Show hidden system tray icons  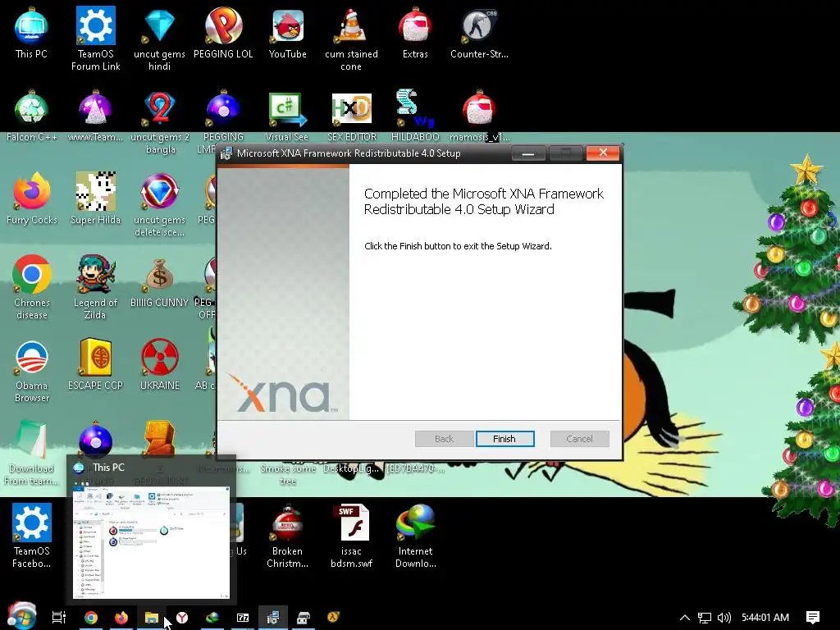tap(685, 618)
